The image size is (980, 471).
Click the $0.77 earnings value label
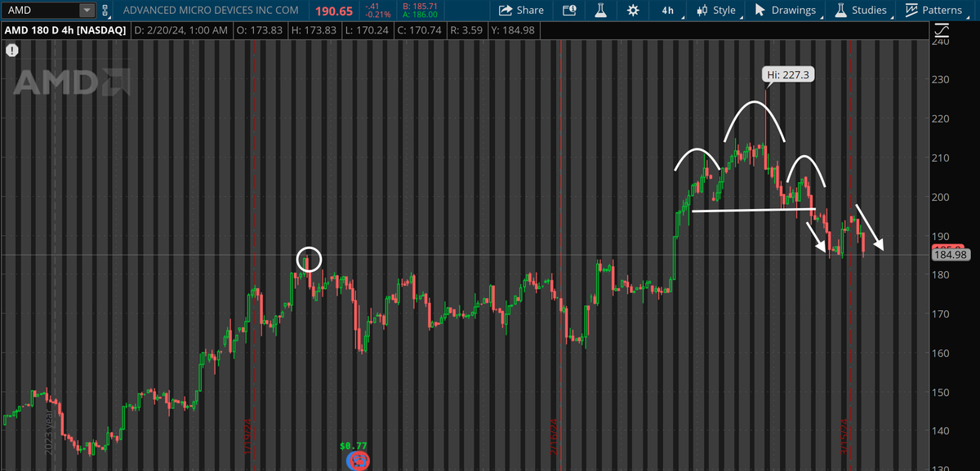tap(354, 446)
